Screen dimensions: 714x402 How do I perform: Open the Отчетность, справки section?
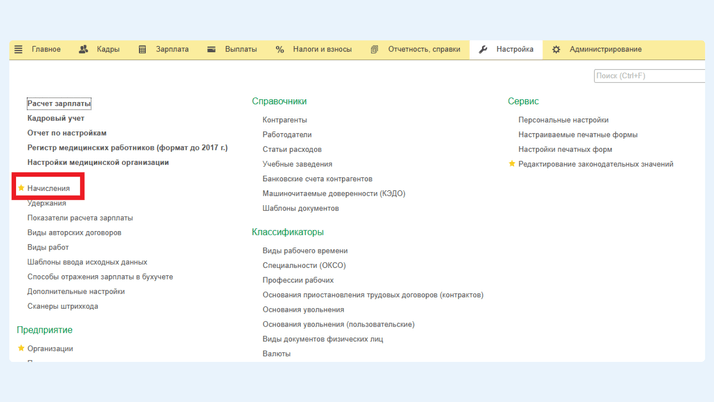tap(424, 49)
